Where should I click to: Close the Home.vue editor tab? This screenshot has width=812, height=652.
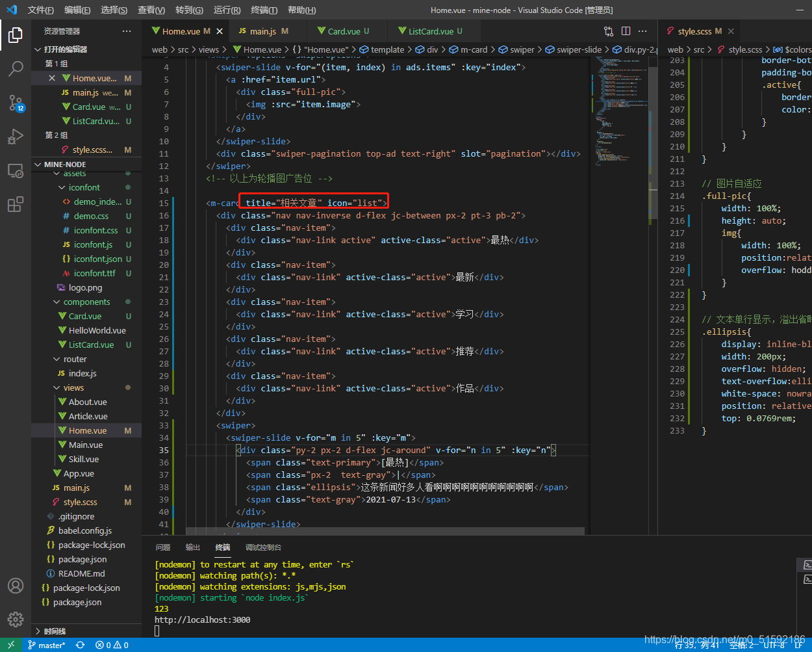(x=220, y=31)
